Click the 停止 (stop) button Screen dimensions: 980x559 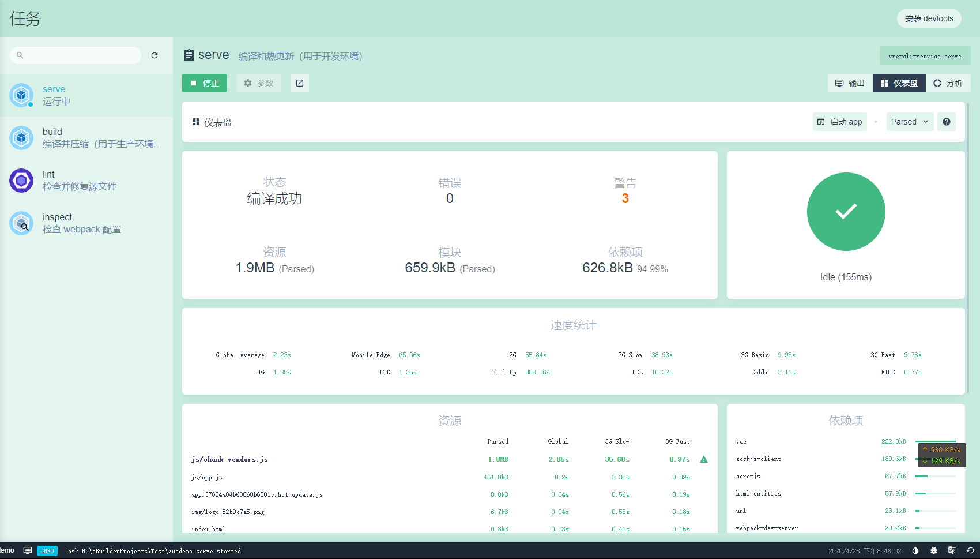click(x=205, y=83)
